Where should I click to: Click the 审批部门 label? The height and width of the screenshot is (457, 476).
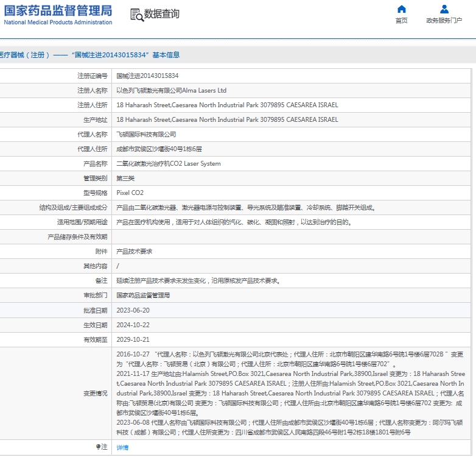point(96,296)
